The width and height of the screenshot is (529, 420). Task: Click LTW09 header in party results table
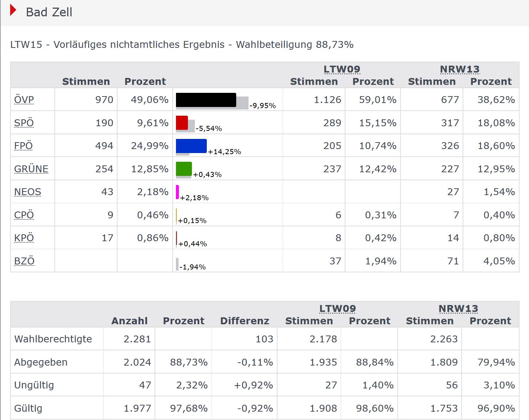point(342,69)
